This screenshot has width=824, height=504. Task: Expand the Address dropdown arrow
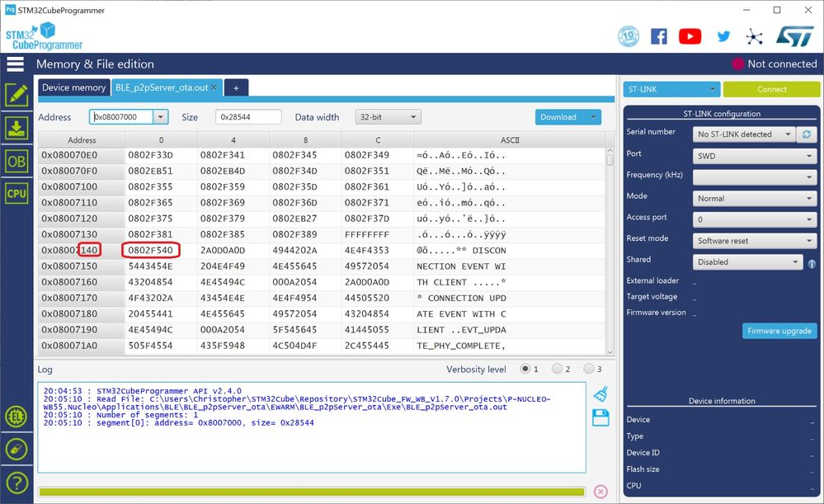coord(161,117)
